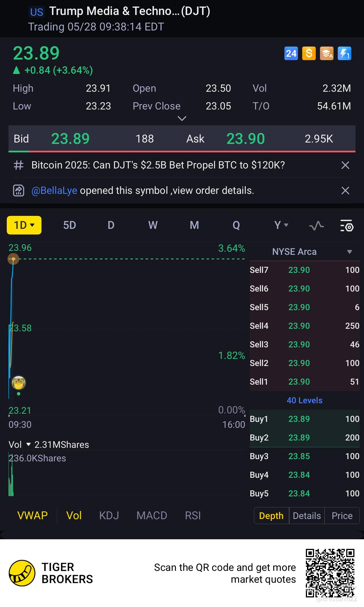The width and height of the screenshot is (364, 607).
Task: Toggle the Vol indicator
Action: point(74,516)
